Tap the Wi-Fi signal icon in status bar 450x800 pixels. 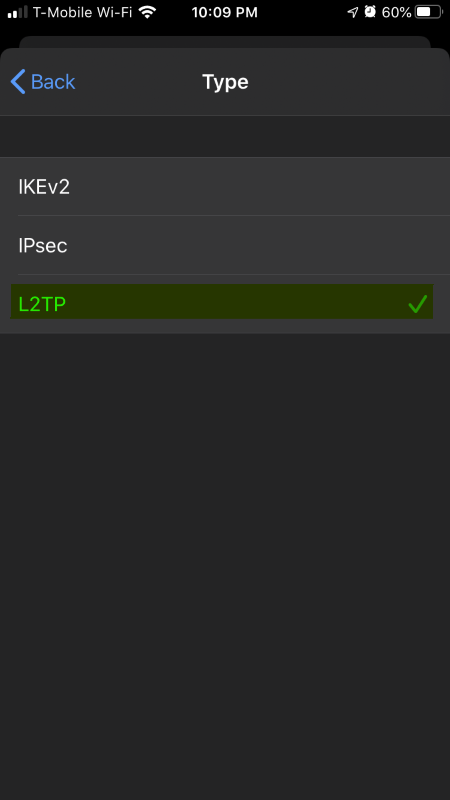(147, 12)
